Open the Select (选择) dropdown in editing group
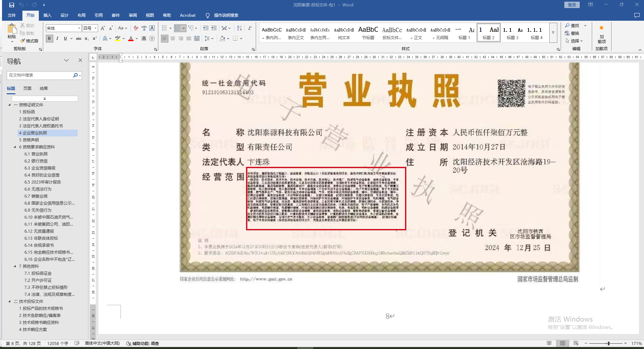Screen dimensions: 644x349 pos(574,41)
